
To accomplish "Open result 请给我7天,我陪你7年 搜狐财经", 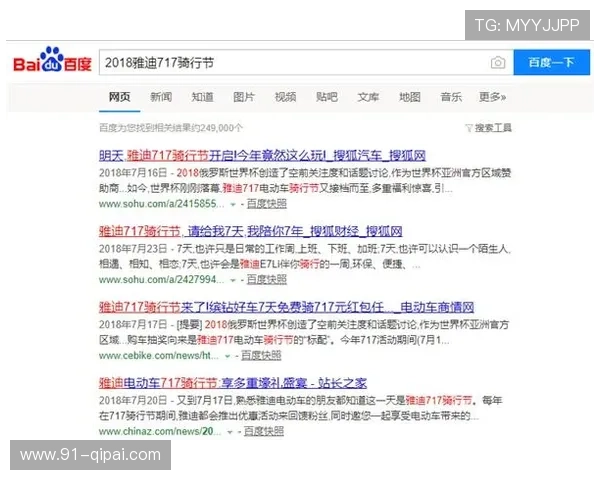I will coord(251,231).
